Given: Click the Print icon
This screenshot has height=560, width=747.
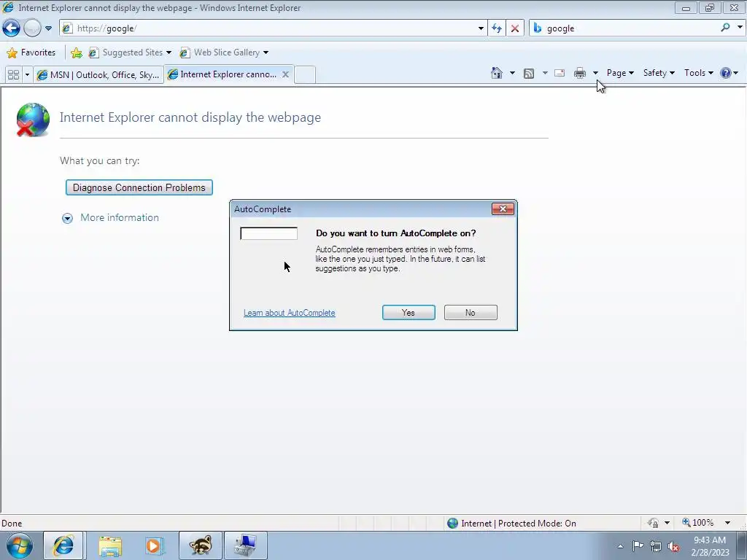Looking at the screenshot, I should click(x=580, y=73).
